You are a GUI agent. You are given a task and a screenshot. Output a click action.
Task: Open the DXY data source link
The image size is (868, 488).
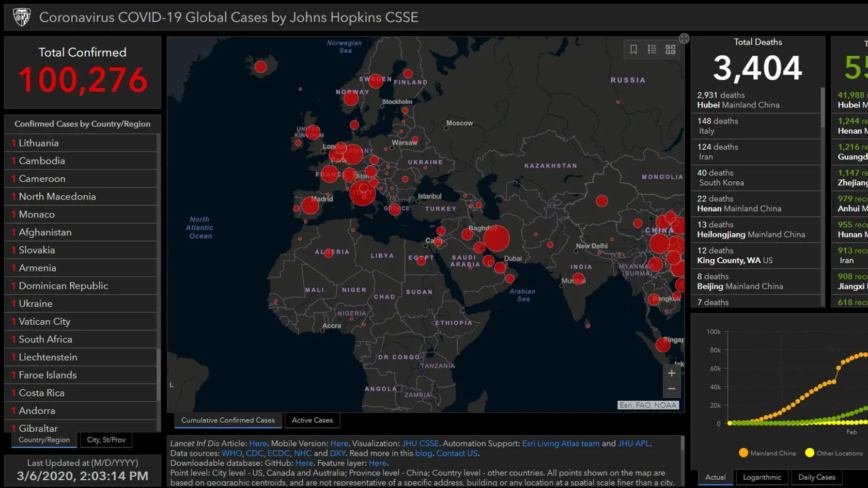tap(338, 453)
